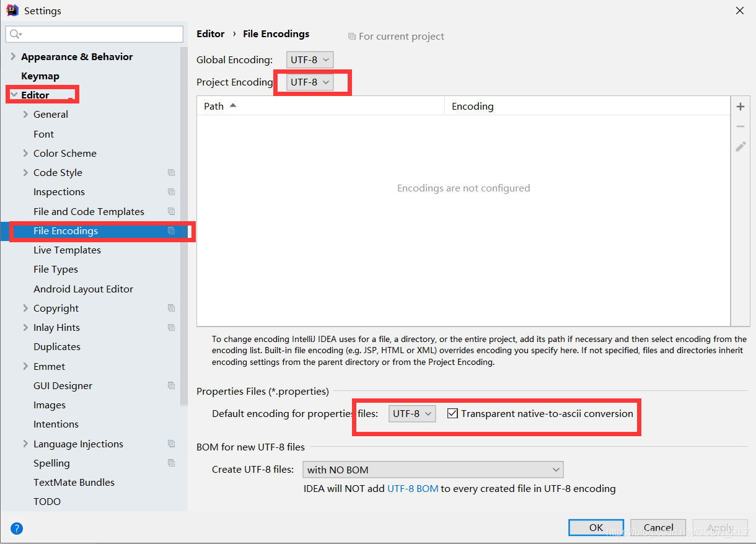This screenshot has height=544, width=756.
Task: Open the Project Encoding dropdown
Action: tap(310, 82)
